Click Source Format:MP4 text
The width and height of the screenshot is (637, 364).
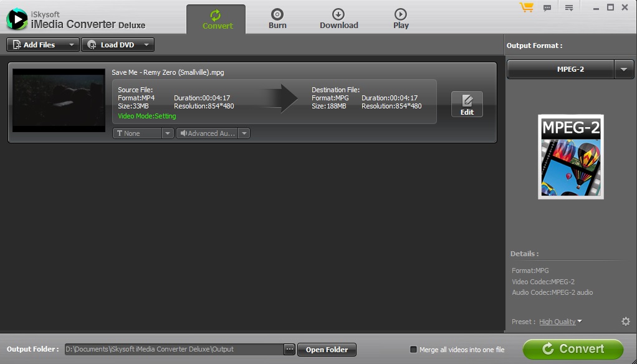(x=136, y=98)
